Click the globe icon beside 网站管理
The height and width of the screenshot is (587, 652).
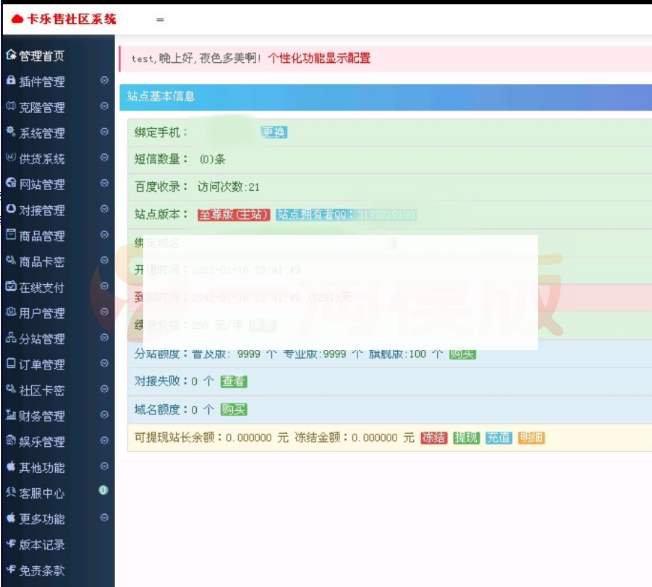tap(10, 184)
